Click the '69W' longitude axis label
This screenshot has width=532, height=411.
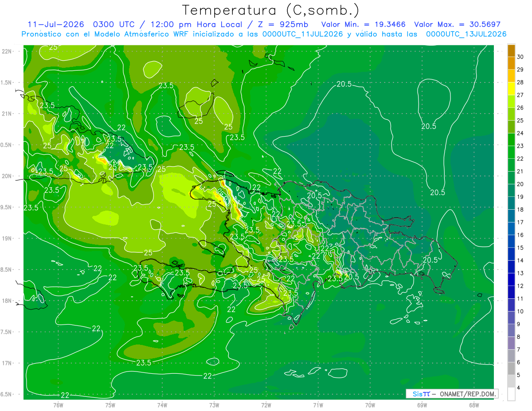point(422,405)
